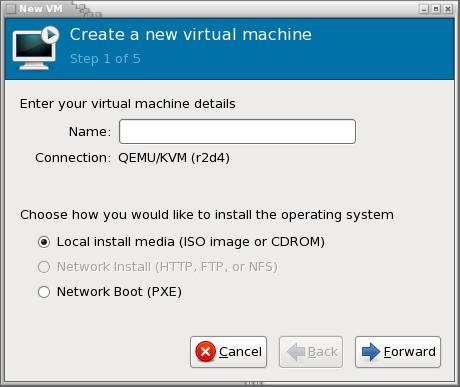
Task: Click the virtual machine monitor icon in header
Action: click(35, 48)
